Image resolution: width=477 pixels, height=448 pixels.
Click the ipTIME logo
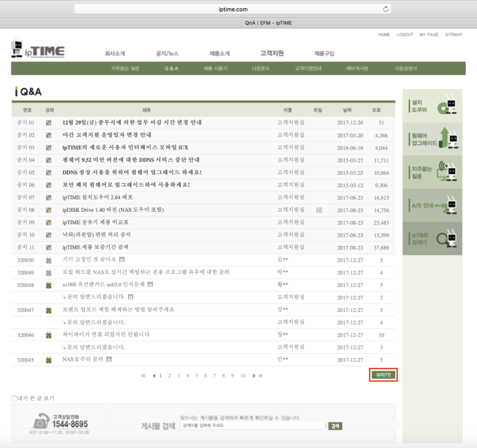coord(36,49)
